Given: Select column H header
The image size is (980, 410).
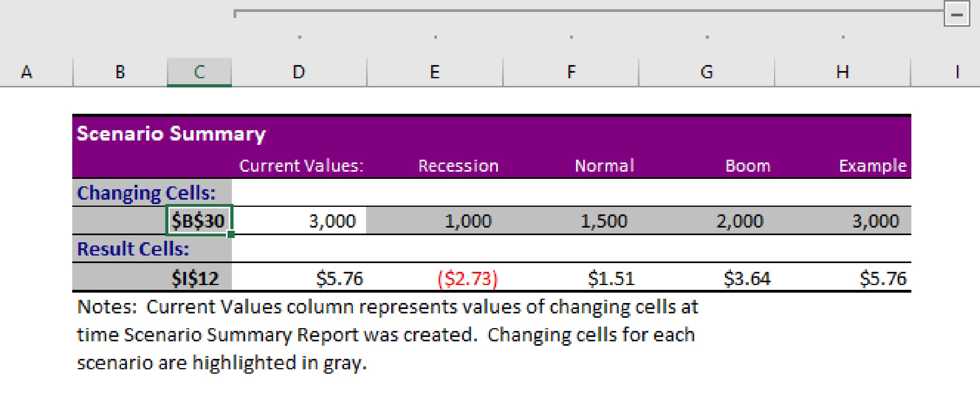Looking at the screenshot, I should 842,72.
